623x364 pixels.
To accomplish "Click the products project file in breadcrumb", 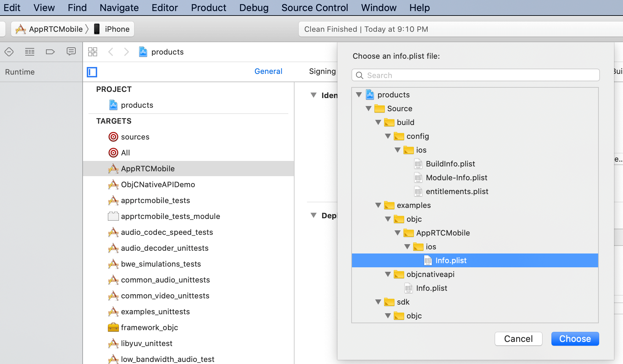I will pyautogui.click(x=161, y=52).
